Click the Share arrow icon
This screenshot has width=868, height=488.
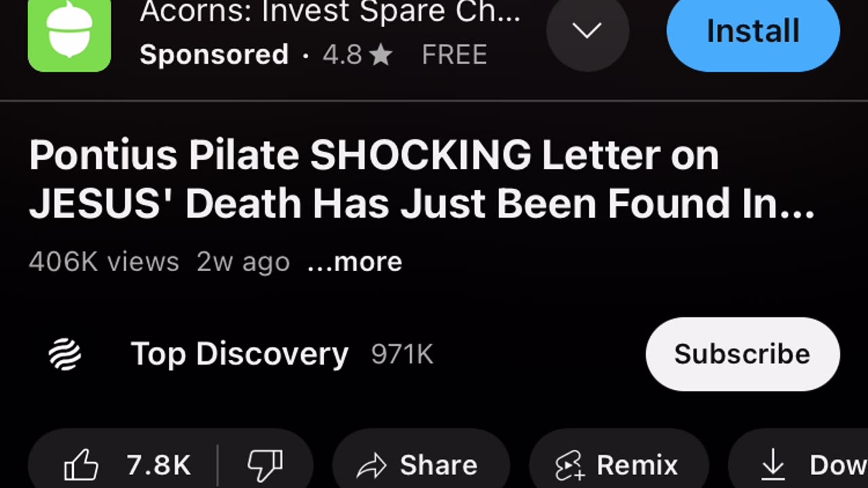coord(371,466)
